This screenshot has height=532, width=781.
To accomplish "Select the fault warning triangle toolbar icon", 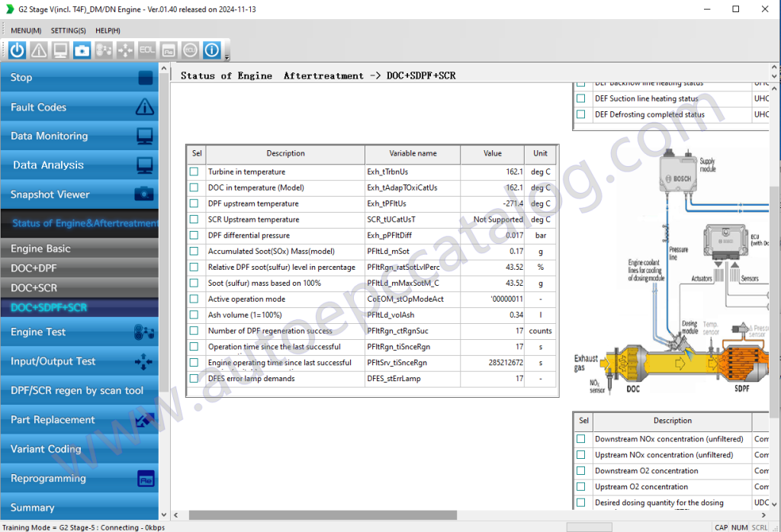I will (38, 50).
